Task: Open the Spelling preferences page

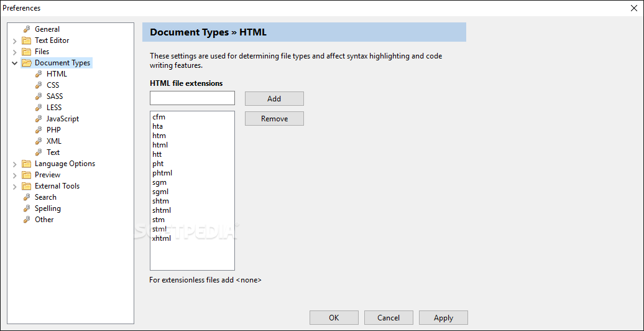Action: (x=48, y=208)
